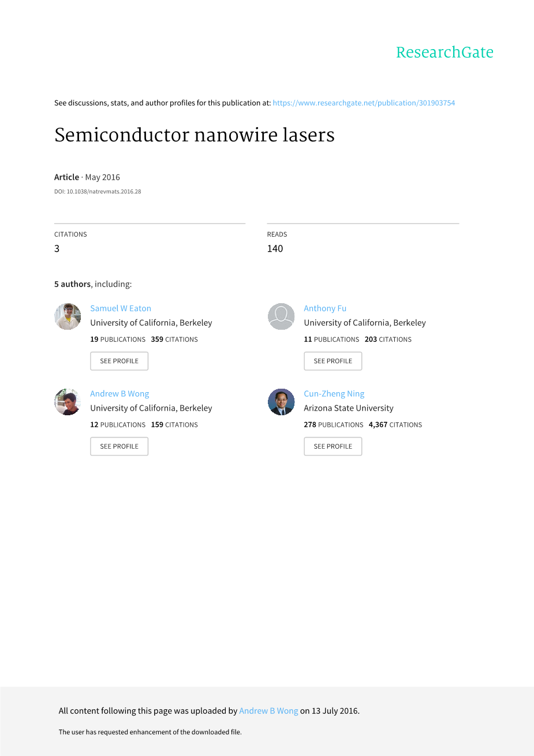Open the uploader Andrew B Wong link
The image size is (534, 756).
point(268,711)
